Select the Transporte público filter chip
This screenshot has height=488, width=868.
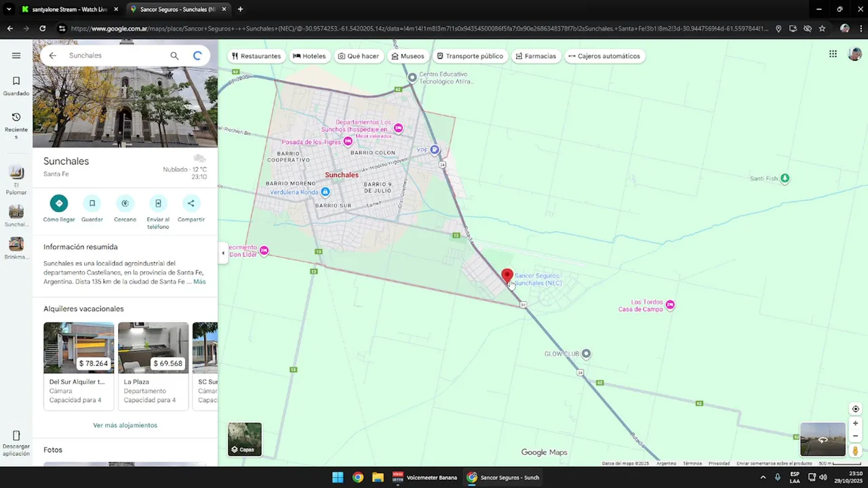[x=470, y=56]
